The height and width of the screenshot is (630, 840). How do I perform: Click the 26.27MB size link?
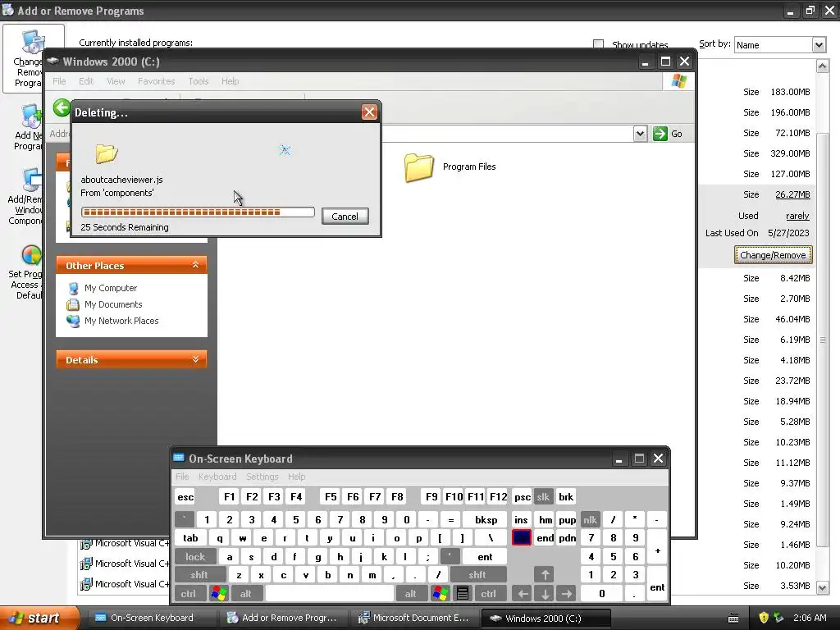click(x=792, y=194)
